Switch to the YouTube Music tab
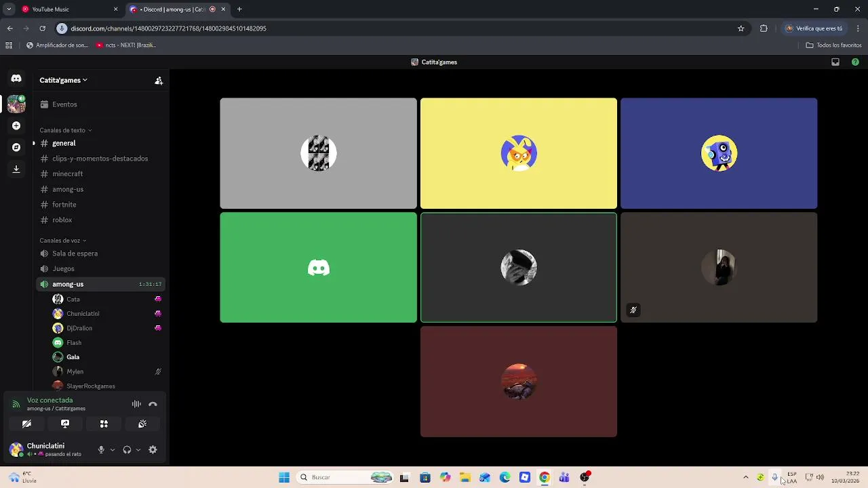Image resolution: width=868 pixels, height=488 pixels. (68, 9)
